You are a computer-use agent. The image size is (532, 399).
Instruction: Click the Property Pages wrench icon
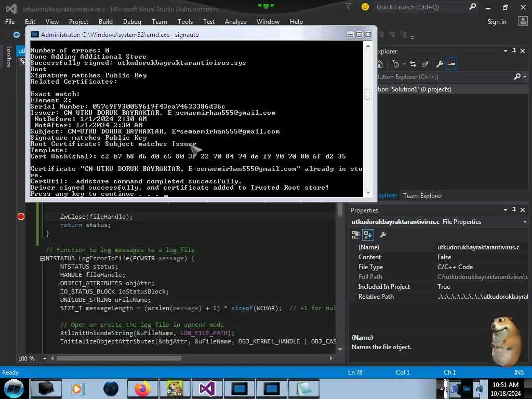[x=383, y=234]
